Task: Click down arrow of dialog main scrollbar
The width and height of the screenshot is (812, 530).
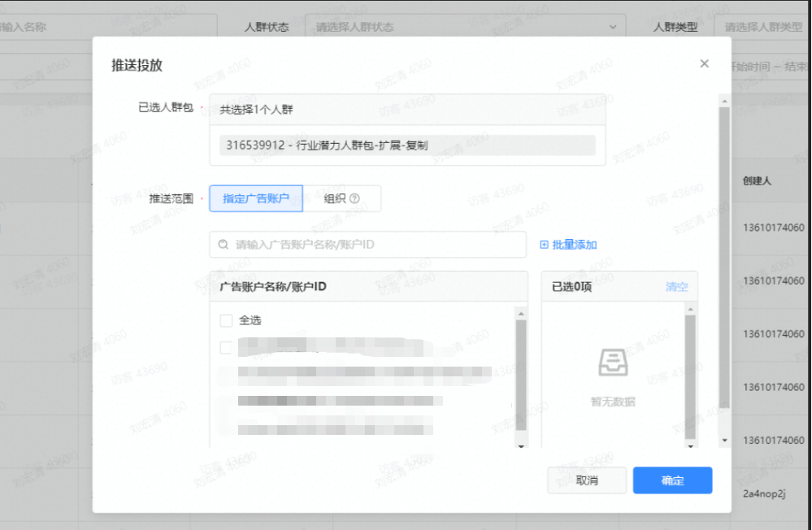Action: pyautogui.click(x=724, y=440)
